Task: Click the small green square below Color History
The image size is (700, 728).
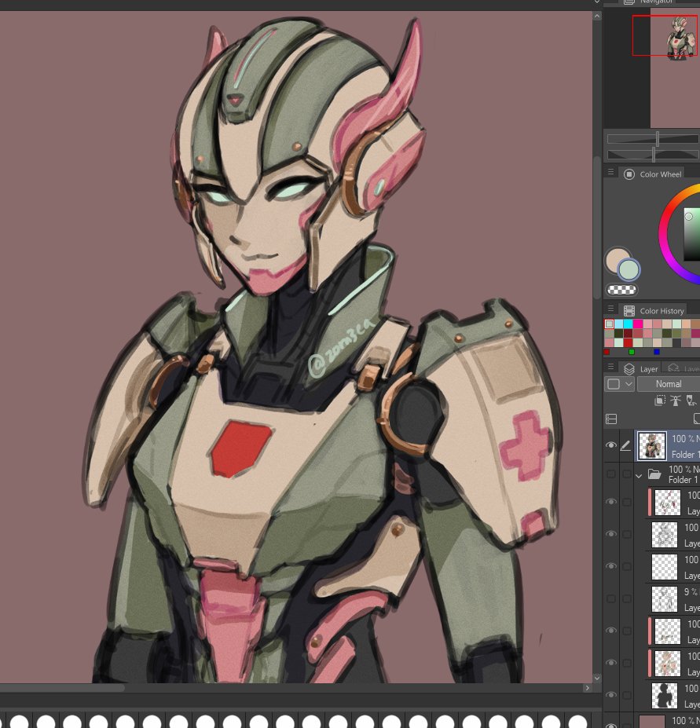Action: pyautogui.click(x=631, y=352)
